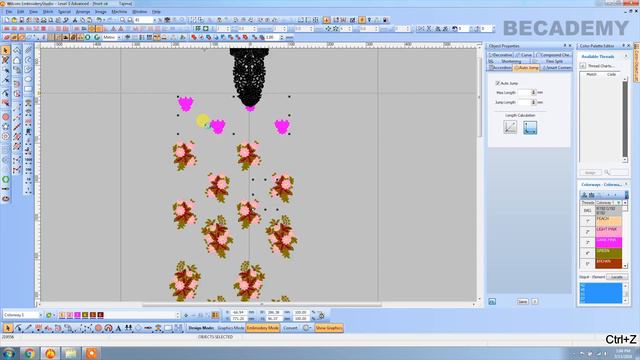Click the Colorways toolbar first icon
The image size is (640, 360).
pos(584,195)
